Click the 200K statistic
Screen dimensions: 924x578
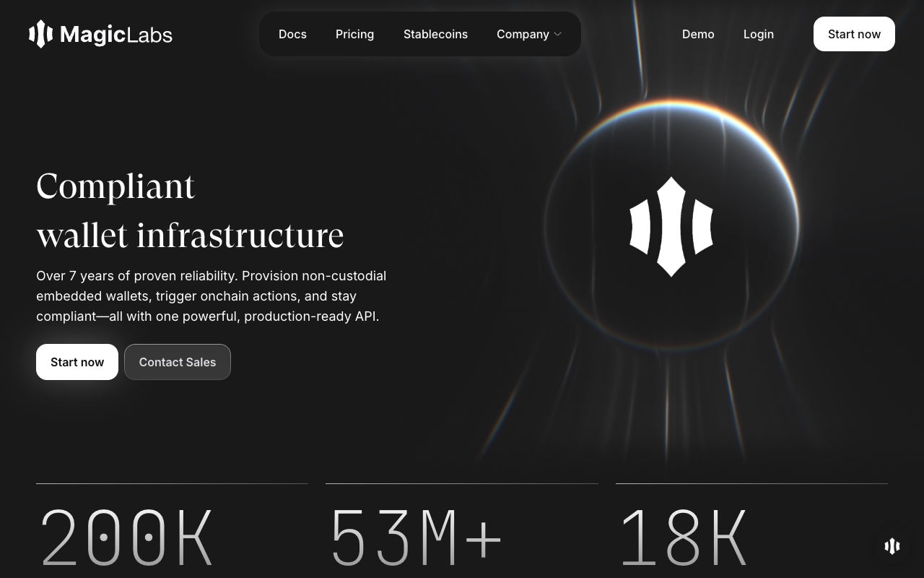127,538
